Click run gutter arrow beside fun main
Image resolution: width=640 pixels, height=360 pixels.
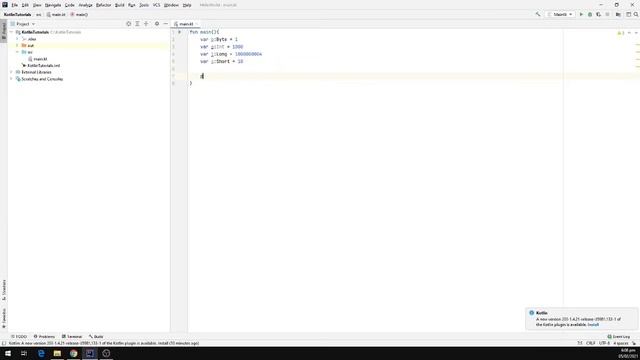pos(179,32)
